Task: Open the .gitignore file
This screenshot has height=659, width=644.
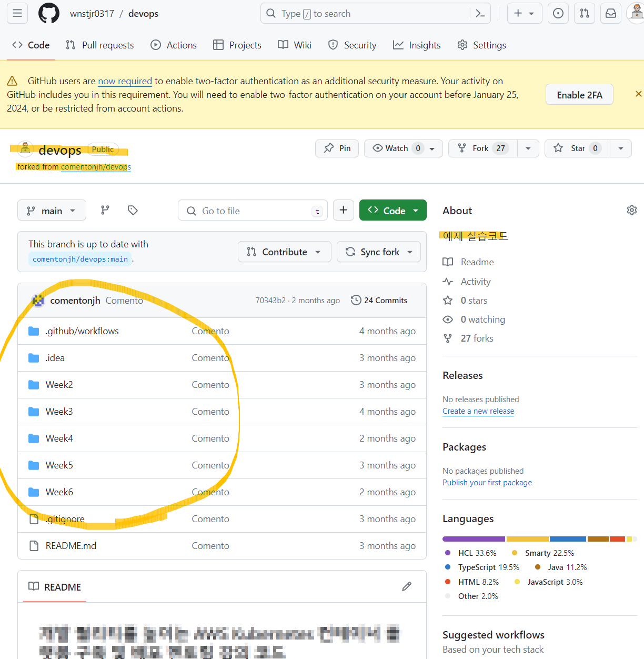Action: click(65, 519)
